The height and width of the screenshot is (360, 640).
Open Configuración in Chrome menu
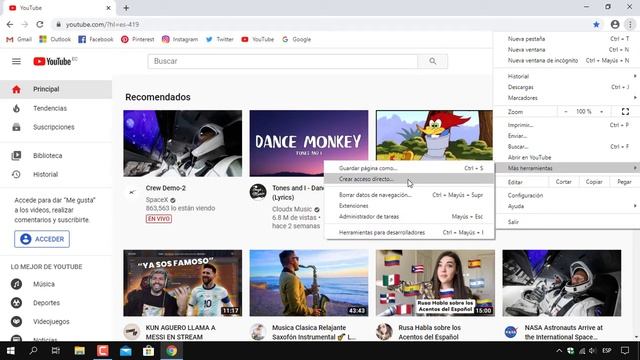tap(567, 196)
